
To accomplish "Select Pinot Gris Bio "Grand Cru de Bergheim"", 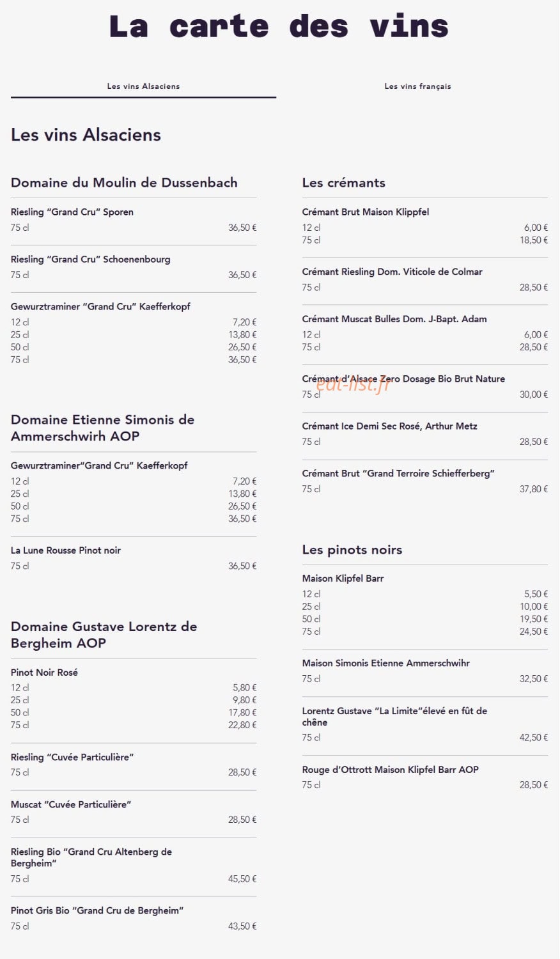I will (97, 910).
